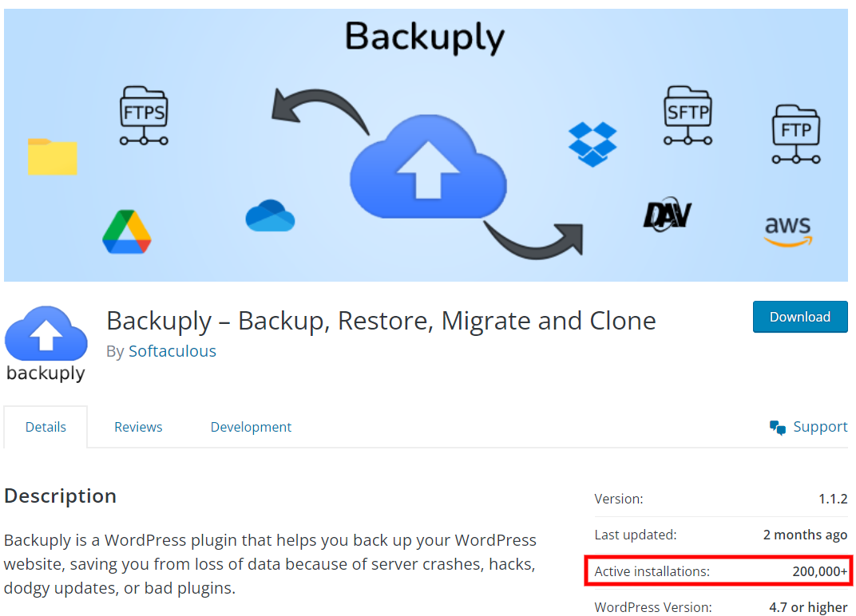Click the Active installations row
The height and width of the screenshot is (616, 856).
tap(719, 571)
